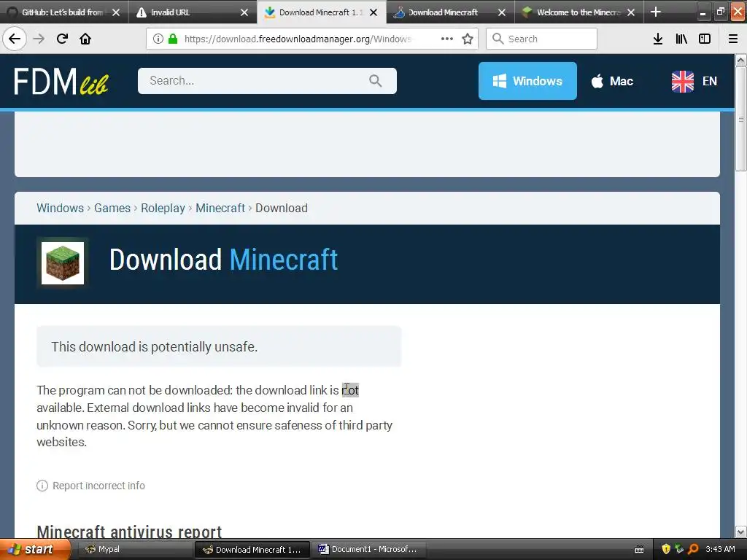The width and height of the screenshot is (747, 560).
Task: Select the Mac platform button
Action: coord(612,81)
